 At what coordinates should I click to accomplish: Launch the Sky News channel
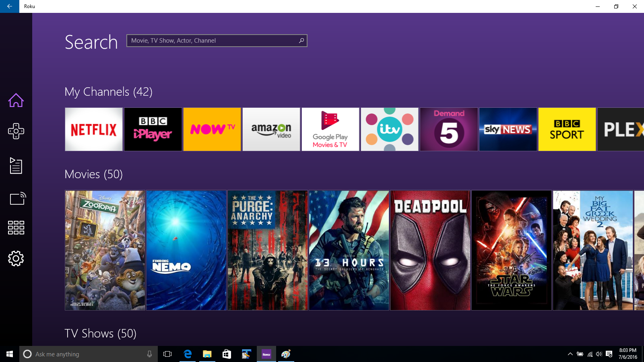pos(508,130)
